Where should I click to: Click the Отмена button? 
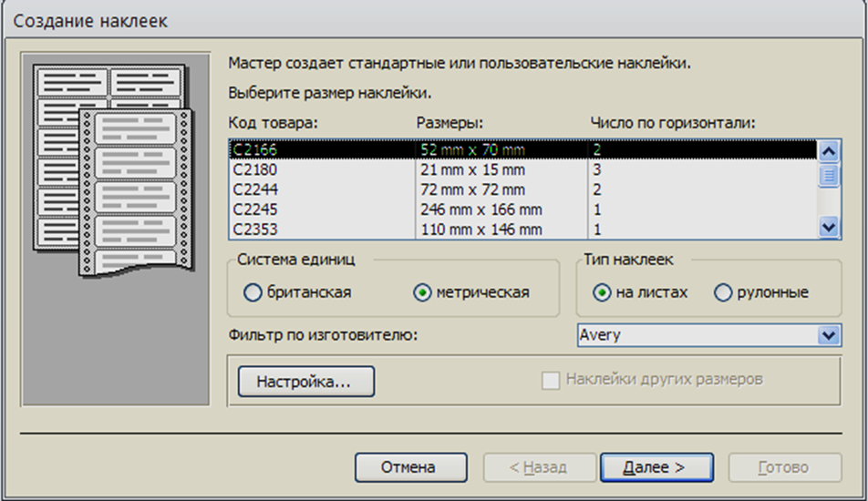[410, 468]
